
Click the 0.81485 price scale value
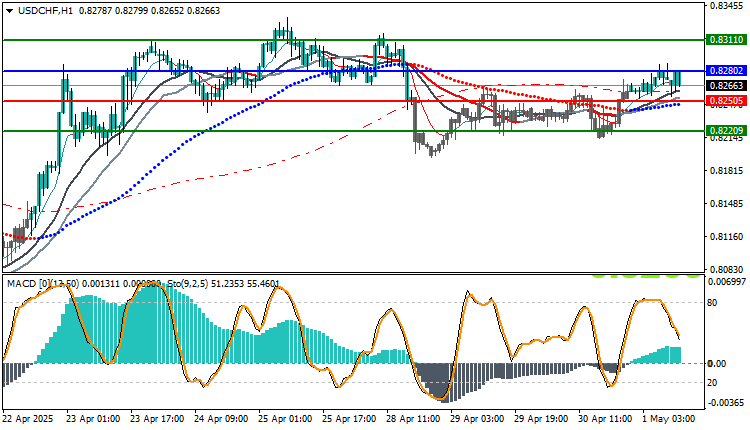point(727,204)
